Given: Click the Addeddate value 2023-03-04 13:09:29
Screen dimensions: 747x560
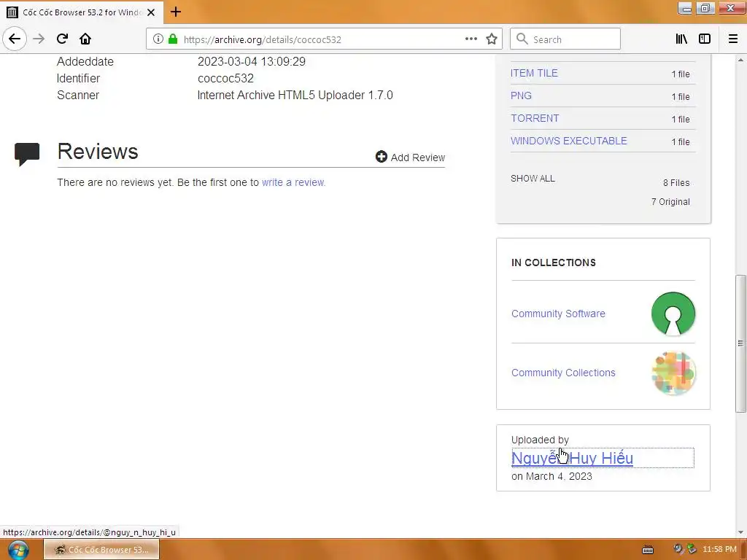Looking at the screenshot, I should [x=252, y=62].
